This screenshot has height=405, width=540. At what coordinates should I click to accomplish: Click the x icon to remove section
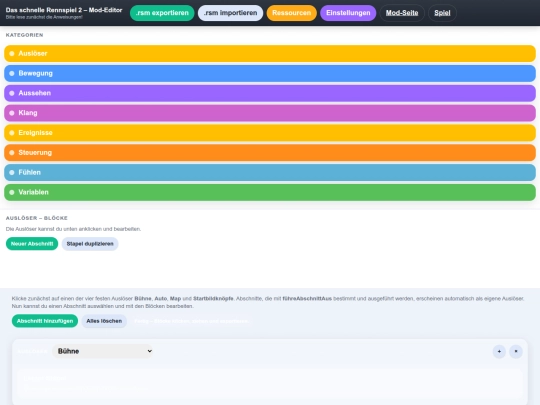pos(516,352)
